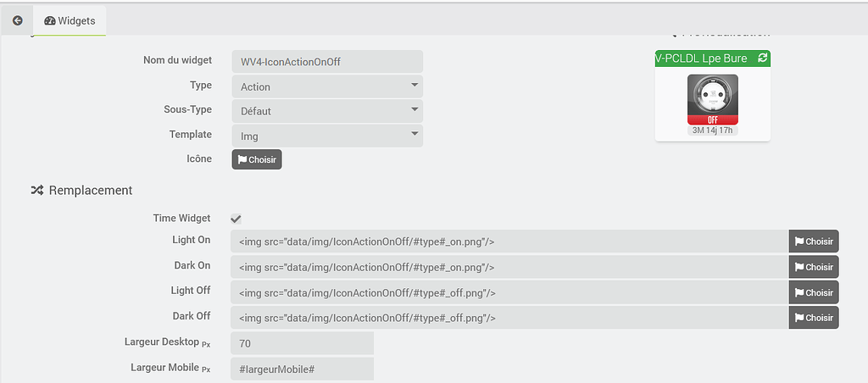The height and width of the screenshot is (383, 868).
Task: Expand the Sous-Type dropdown
Action: click(327, 111)
